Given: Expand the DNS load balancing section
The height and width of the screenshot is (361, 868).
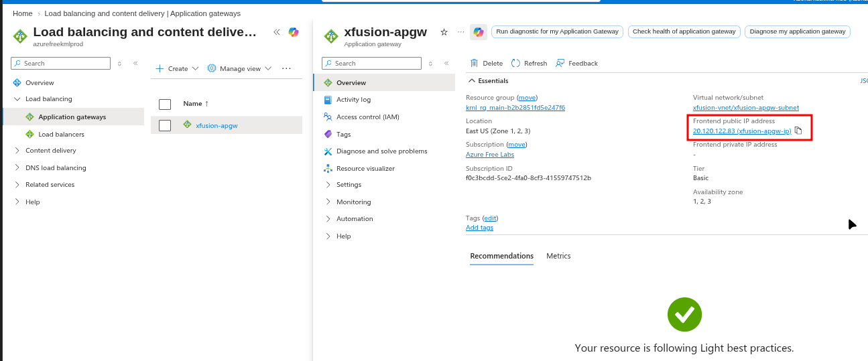Looking at the screenshot, I should 17,168.
